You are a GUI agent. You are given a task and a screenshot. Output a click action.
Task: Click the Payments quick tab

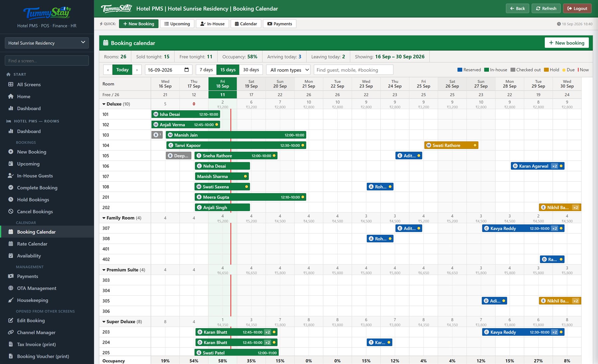coord(279,24)
